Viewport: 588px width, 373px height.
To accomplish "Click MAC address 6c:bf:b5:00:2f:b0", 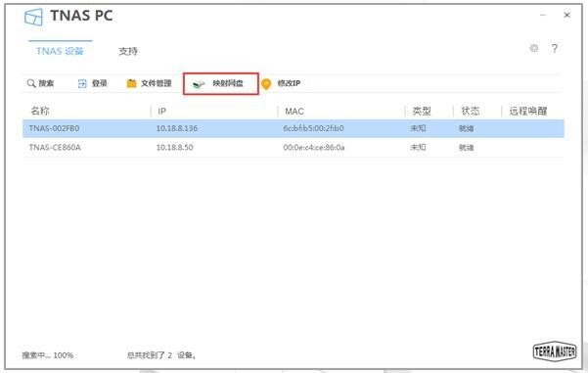I will point(313,128).
